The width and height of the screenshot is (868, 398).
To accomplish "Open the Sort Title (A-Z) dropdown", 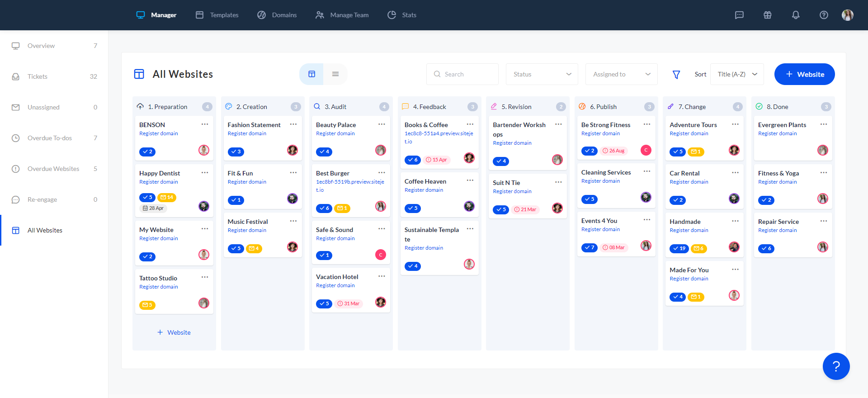I will pos(737,74).
